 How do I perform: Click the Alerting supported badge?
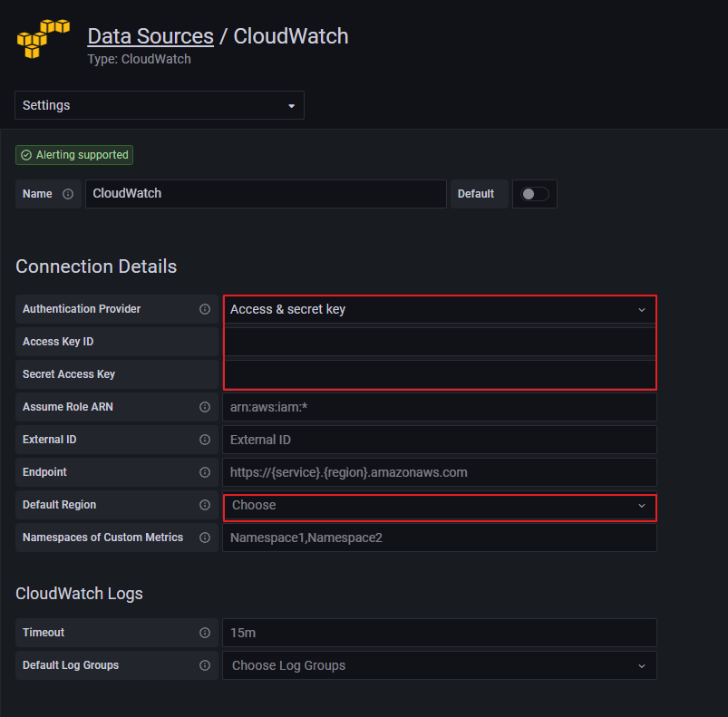tap(74, 155)
